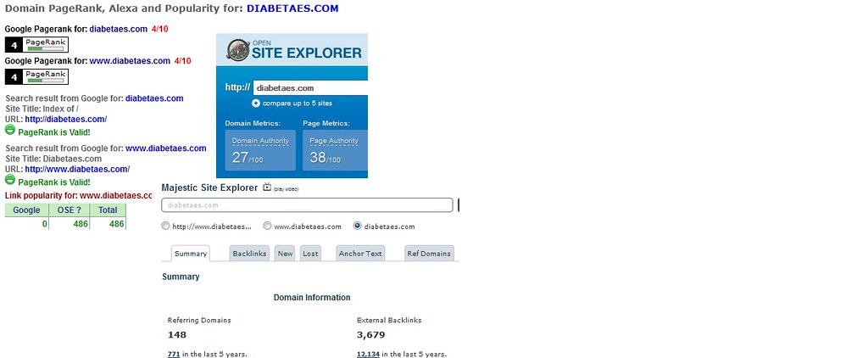The height and width of the screenshot is (358, 868).
Task: Click the first green PageRank valid smiley icon
Action: pyautogui.click(x=10, y=130)
